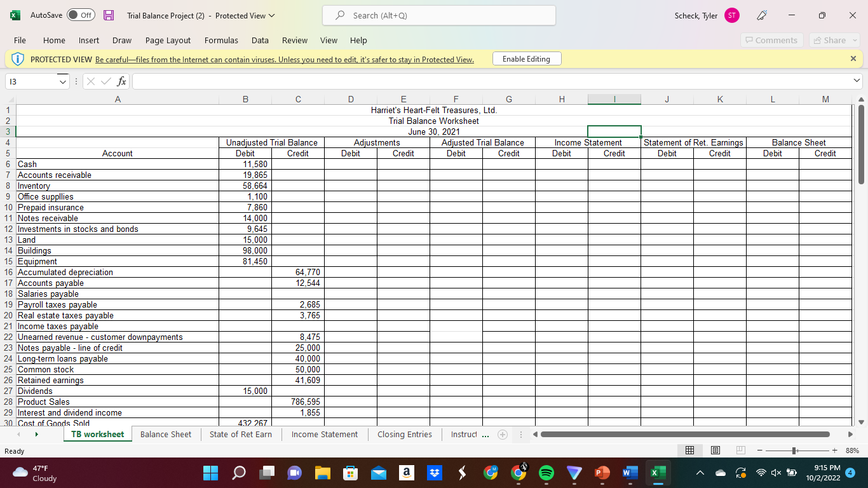Expand the formula bar chevron

[x=857, y=81]
